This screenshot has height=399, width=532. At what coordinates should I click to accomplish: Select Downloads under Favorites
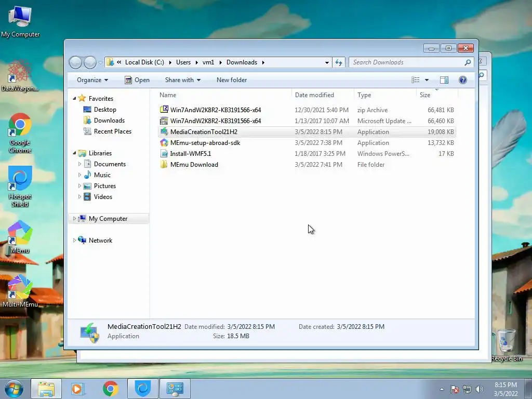pos(104,121)
